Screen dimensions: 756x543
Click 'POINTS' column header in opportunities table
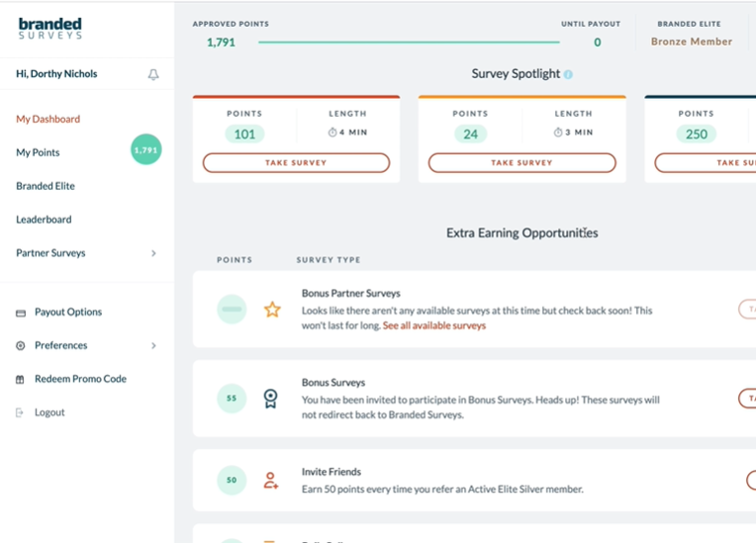pos(235,260)
